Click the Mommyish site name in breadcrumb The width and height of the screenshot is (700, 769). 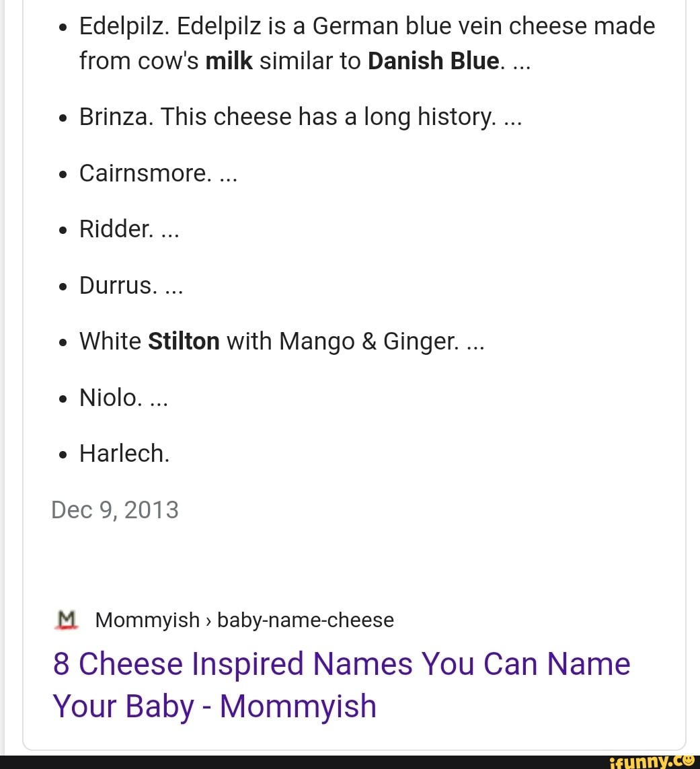click(147, 620)
